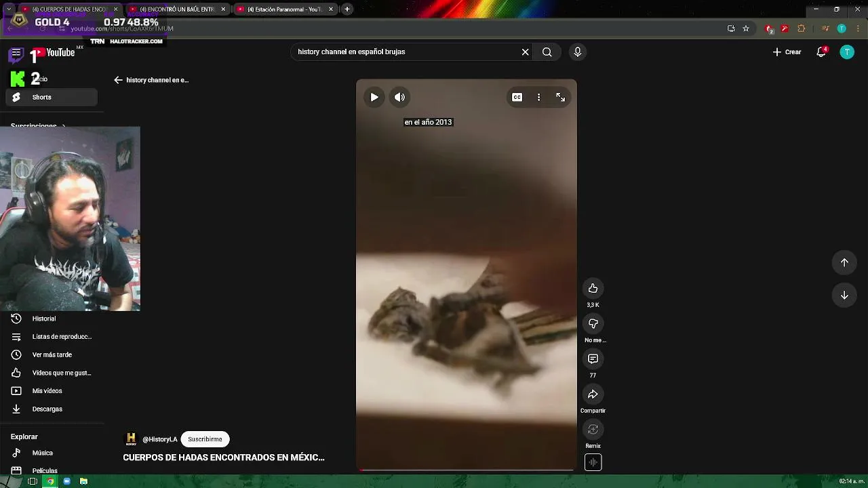Image resolution: width=868 pixels, height=488 pixels.
Task: Open Mis videos in sidebar
Action: pos(52,391)
